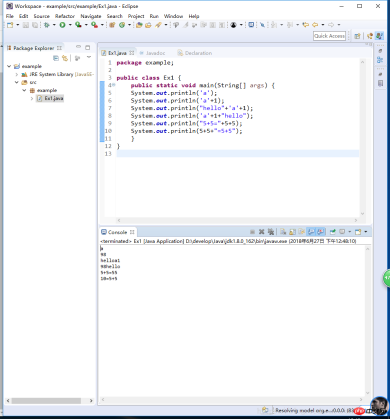
Task: Click the console output line '98hello'
Action: (x=110, y=266)
